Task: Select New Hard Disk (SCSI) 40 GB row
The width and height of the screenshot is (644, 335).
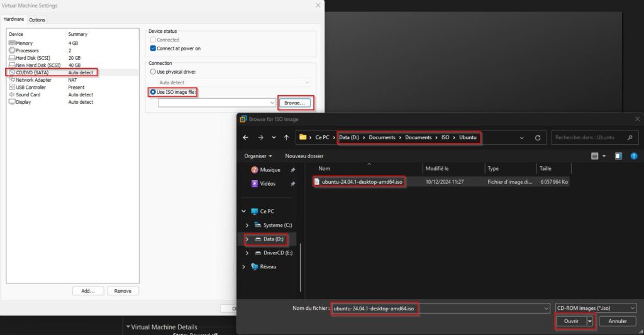Action: point(72,65)
